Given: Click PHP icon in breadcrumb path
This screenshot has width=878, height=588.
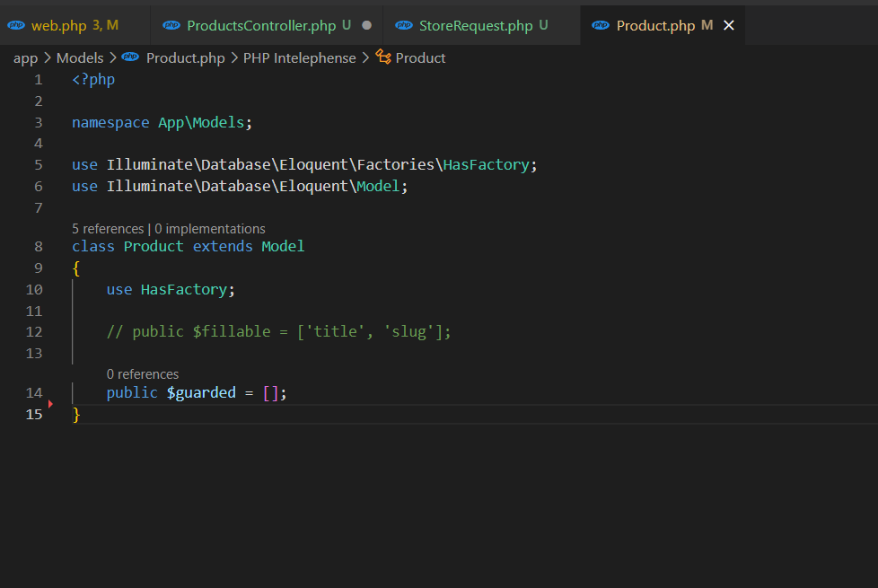Looking at the screenshot, I should (x=130, y=57).
